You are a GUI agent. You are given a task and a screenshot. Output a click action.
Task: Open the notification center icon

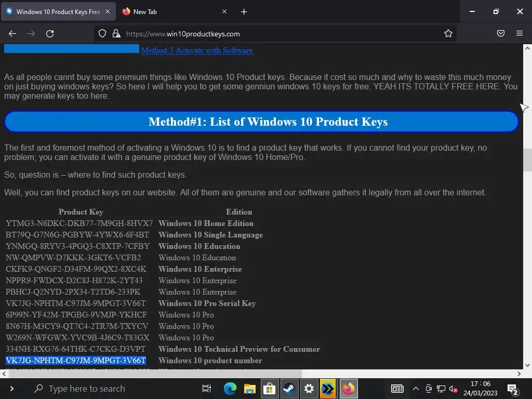click(513, 389)
